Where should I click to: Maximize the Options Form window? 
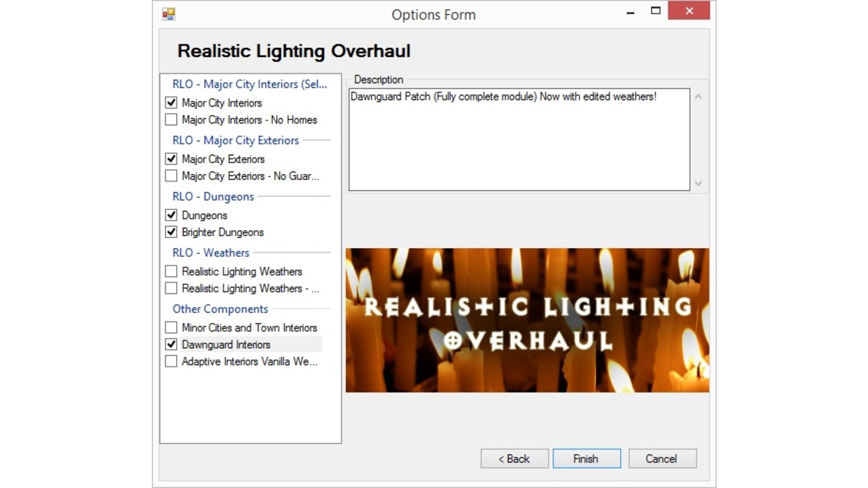point(656,11)
